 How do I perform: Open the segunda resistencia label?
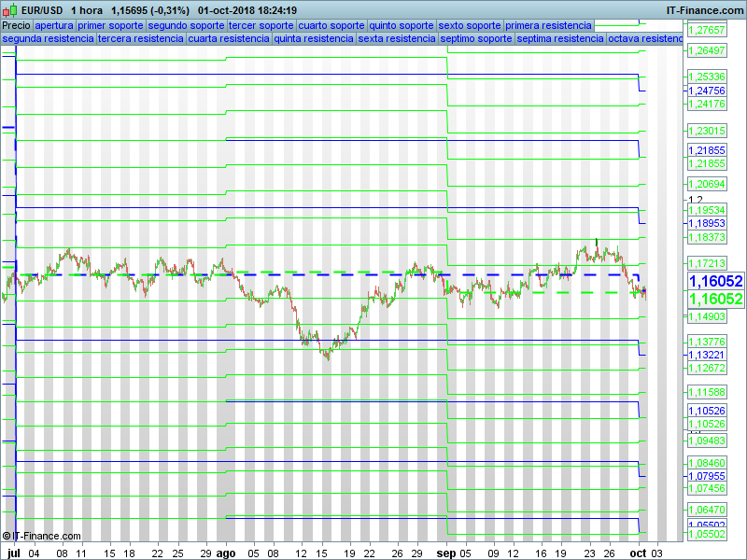coord(48,39)
